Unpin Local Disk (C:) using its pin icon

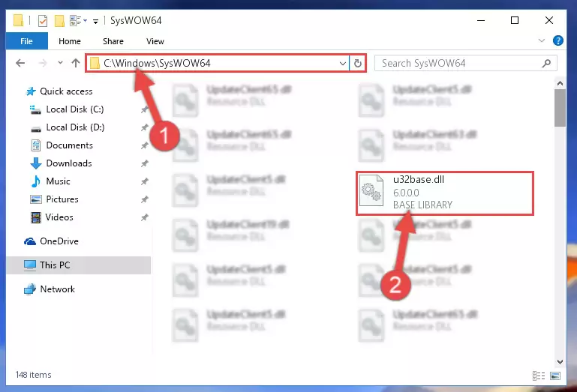click(x=145, y=109)
